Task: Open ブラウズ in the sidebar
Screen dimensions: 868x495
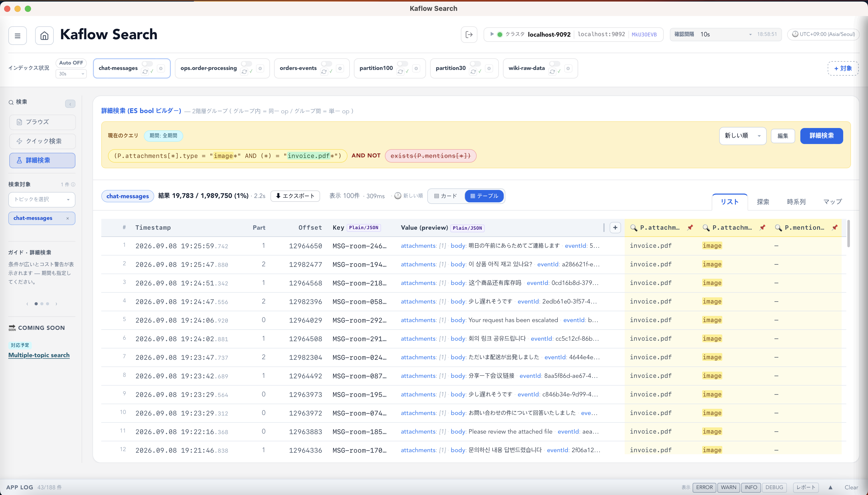Action: pos(42,122)
